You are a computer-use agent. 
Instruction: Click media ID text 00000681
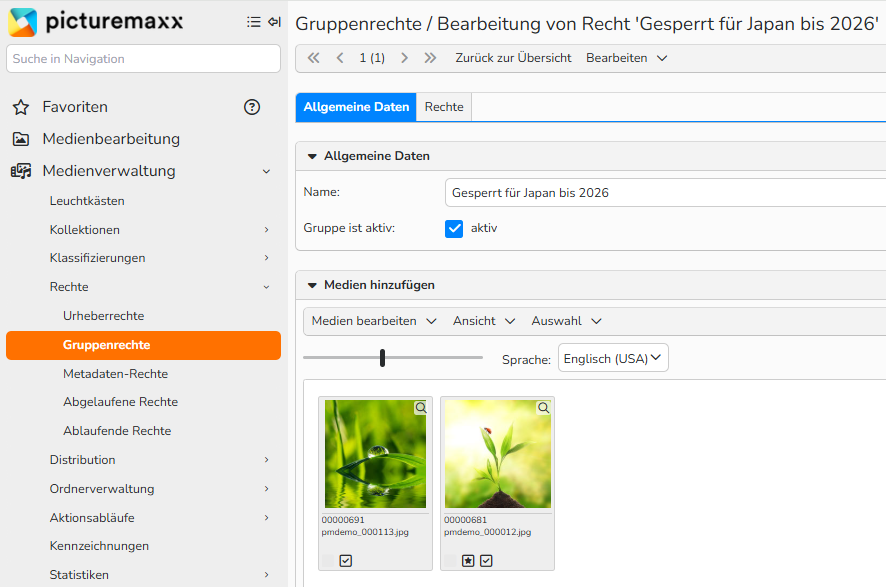465,520
